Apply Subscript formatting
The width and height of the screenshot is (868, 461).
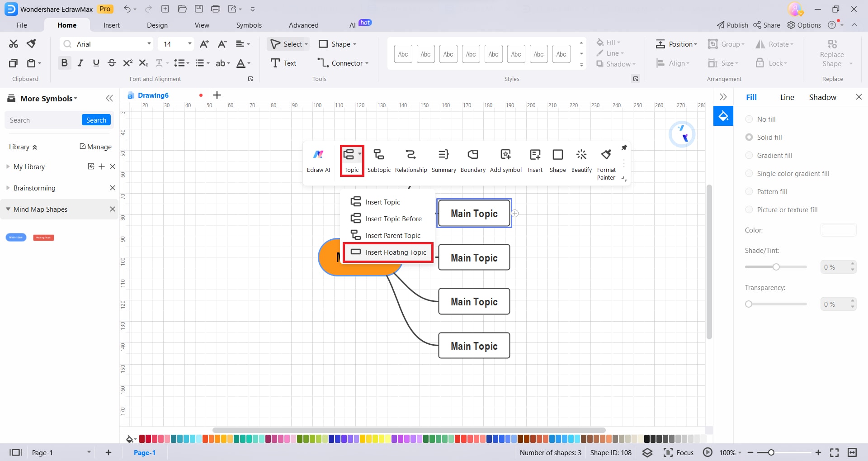point(143,63)
